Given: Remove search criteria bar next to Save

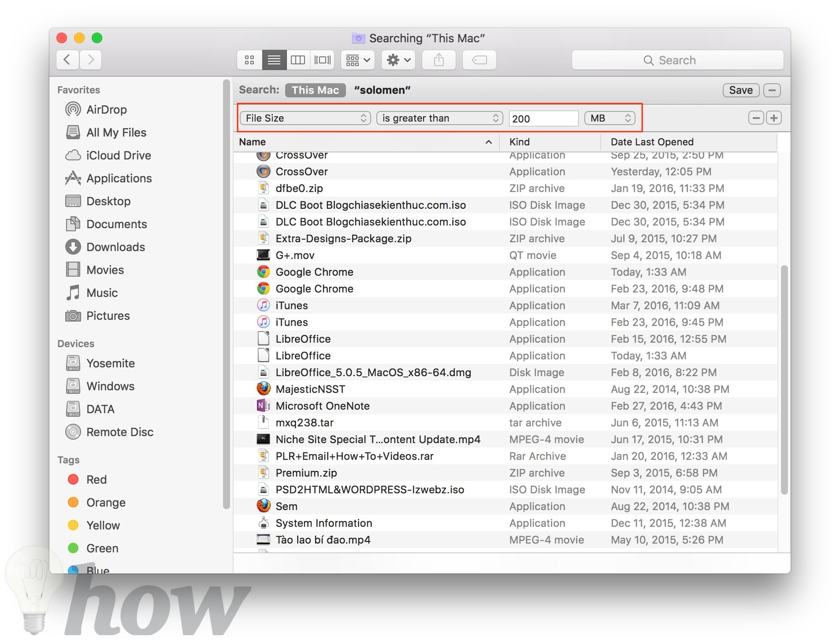Looking at the screenshot, I should coord(772,90).
